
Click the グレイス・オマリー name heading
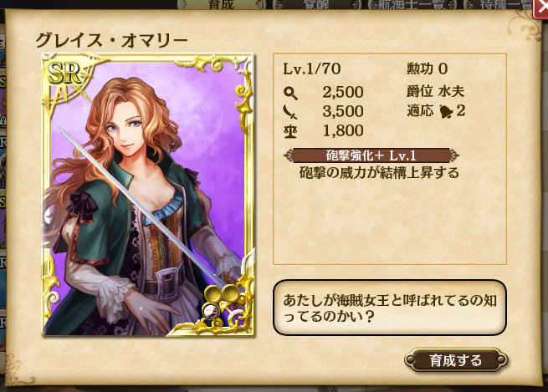pos(111,41)
